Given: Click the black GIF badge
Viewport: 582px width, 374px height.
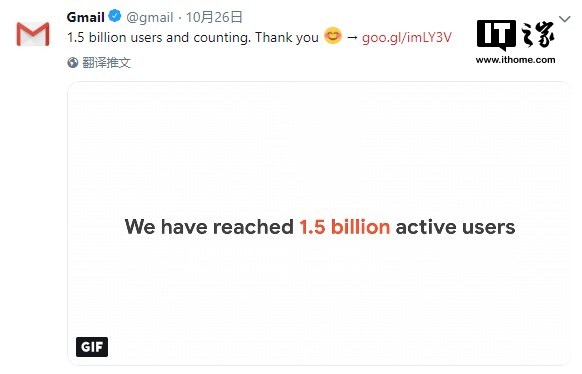Looking at the screenshot, I should 92,347.
